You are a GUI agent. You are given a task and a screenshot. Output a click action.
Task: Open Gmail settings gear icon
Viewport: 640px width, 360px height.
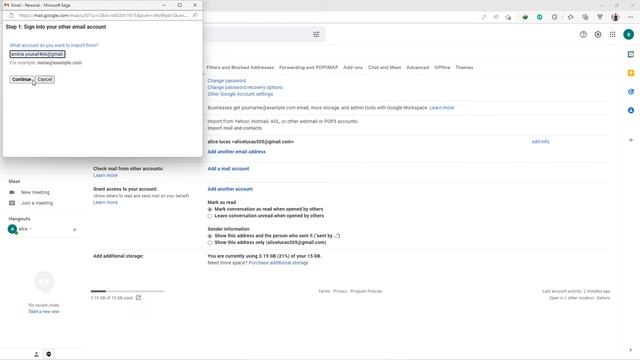(598, 35)
